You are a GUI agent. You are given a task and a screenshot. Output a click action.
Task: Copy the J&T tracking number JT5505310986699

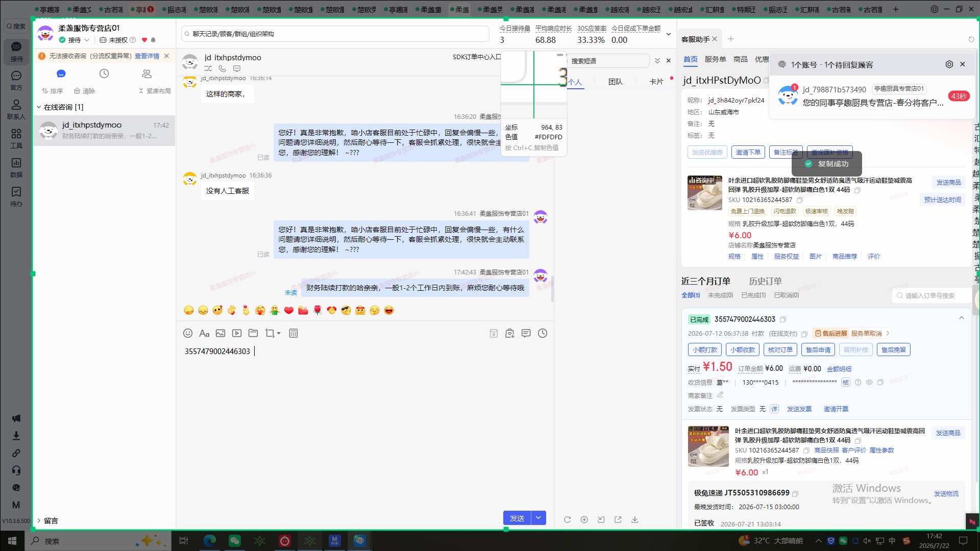(x=795, y=493)
